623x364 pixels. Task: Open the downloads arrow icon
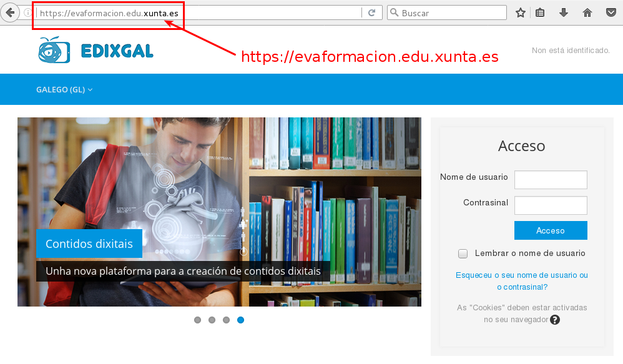click(564, 12)
